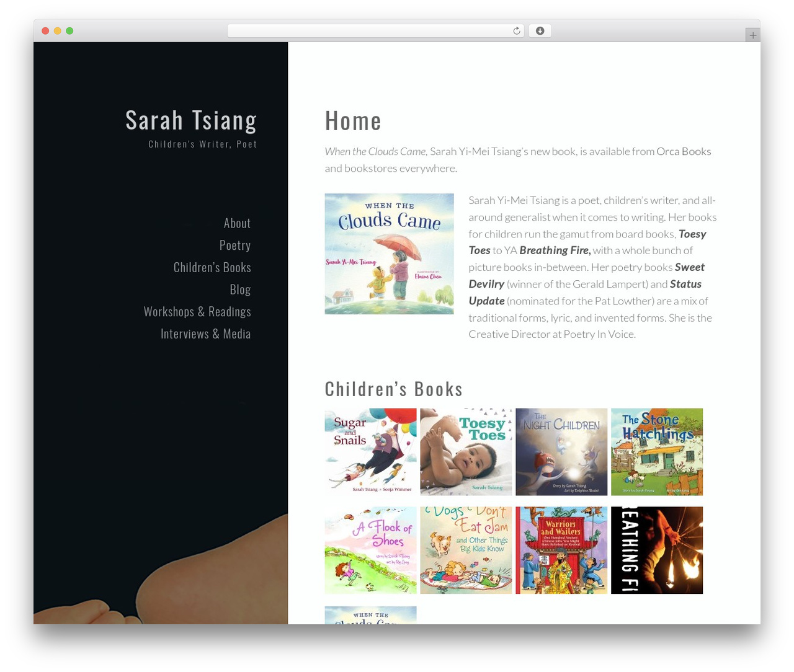Click the Sarah Tsiang site title
The height and width of the screenshot is (672, 794).
(191, 120)
